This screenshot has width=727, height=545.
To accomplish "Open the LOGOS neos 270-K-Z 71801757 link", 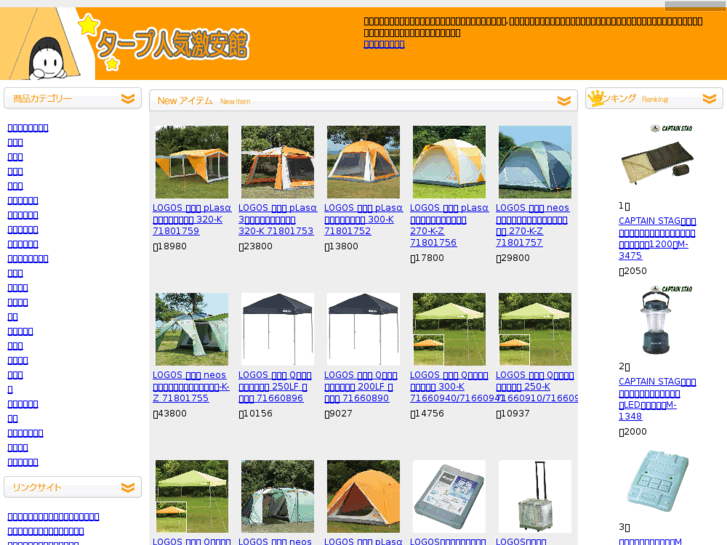I will pos(533,225).
